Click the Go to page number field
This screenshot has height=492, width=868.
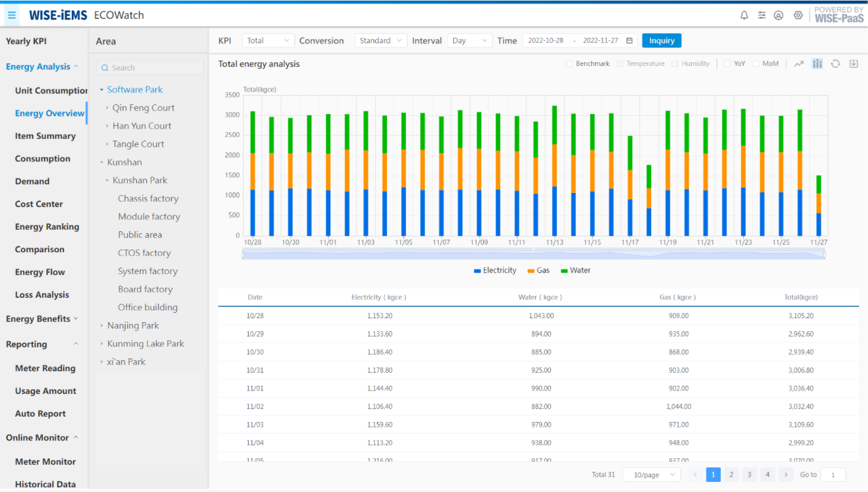(x=833, y=475)
